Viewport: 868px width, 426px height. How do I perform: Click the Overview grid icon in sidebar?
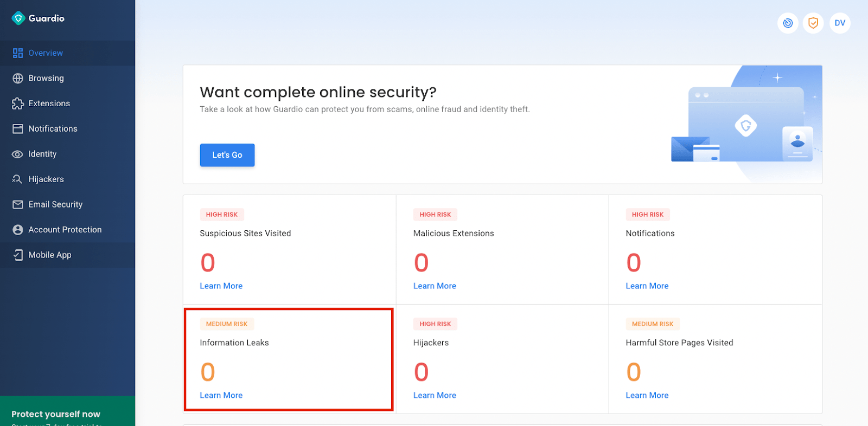[18, 53]
